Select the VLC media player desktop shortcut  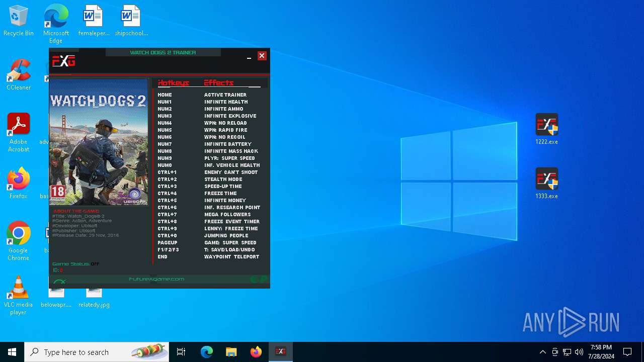pos(19,296)
